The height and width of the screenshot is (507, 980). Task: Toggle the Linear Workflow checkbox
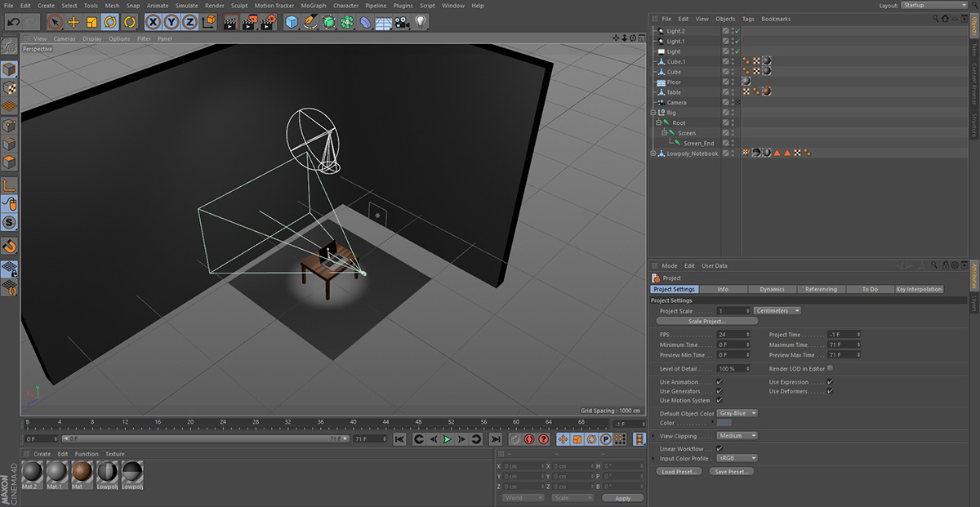coord(719,448)
